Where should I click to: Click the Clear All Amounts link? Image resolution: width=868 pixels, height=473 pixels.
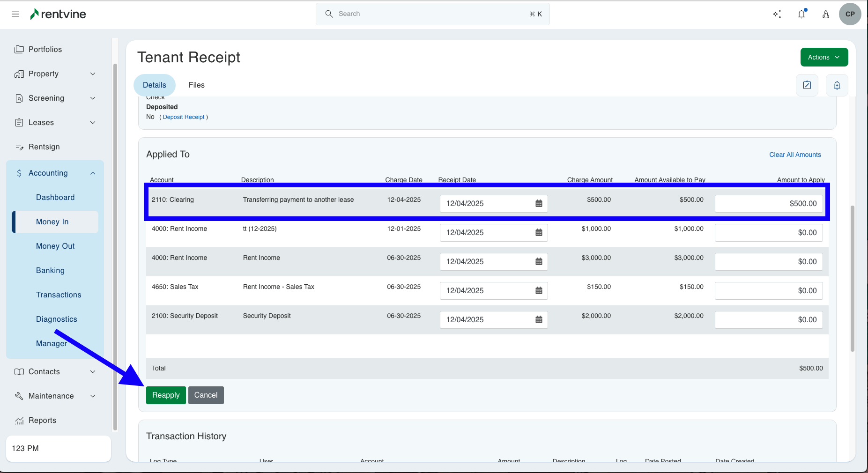(x=794, y=155)
